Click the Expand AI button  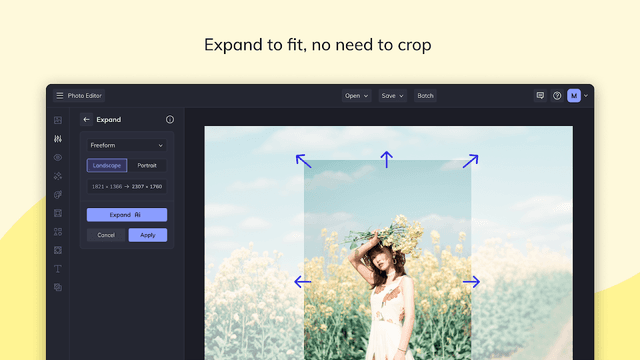pyautogui.click(x=127, y=215)
